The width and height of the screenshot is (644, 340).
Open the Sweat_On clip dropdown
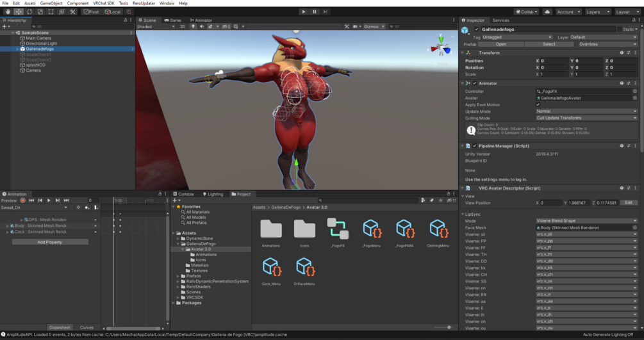[x=34, y=207]
